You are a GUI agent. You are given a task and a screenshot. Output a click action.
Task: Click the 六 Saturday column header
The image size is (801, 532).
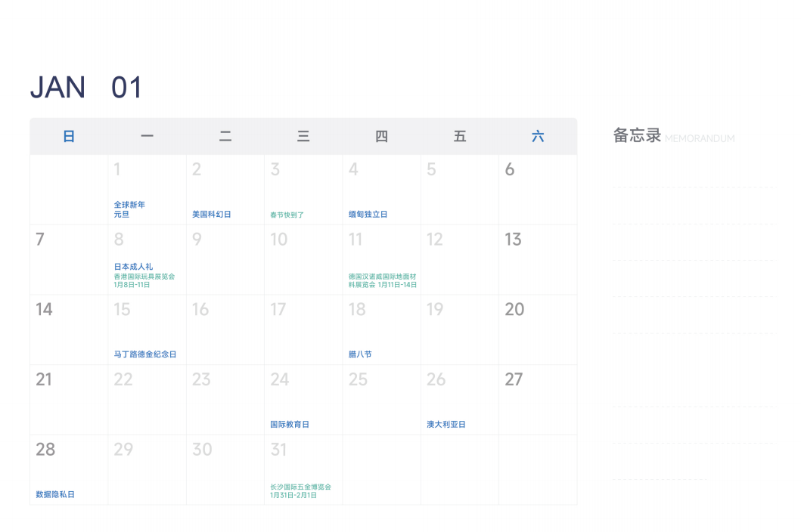pyautogui.click(x=538, y=137)
